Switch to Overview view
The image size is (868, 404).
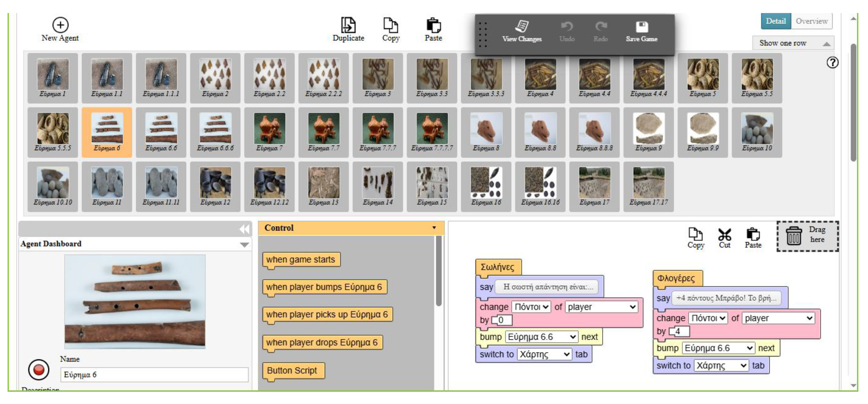point(811,21)
